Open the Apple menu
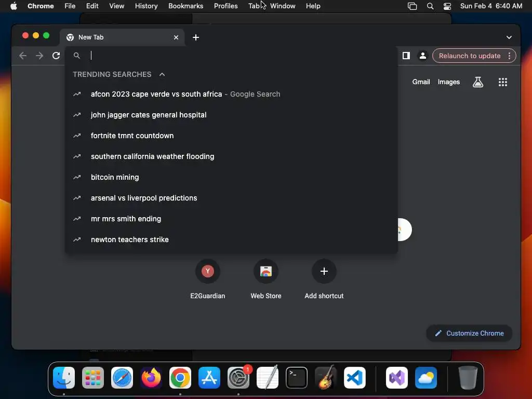The width and height of the screenshot is (532, 399). tap(14, 6)
